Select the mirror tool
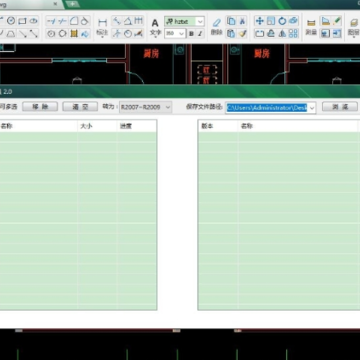Viewport: 360px width, 360px height. point(282,34)
